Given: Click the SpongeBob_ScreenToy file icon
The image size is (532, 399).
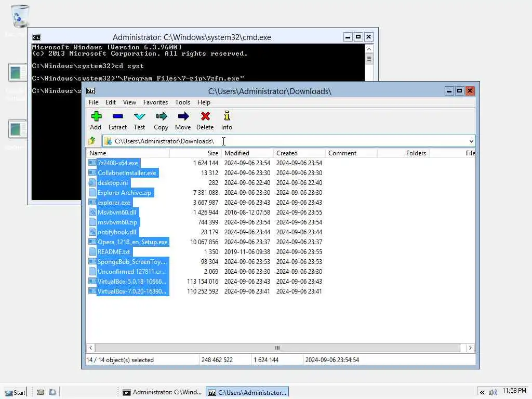Looking at the screenshot, I should [92, 262].
